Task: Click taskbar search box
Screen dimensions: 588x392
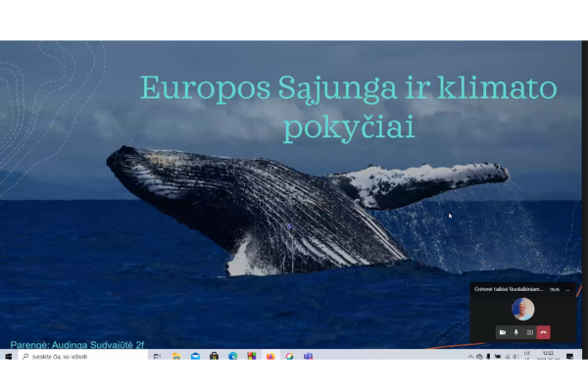Action: pyautogui.click(x=83, y=356)
